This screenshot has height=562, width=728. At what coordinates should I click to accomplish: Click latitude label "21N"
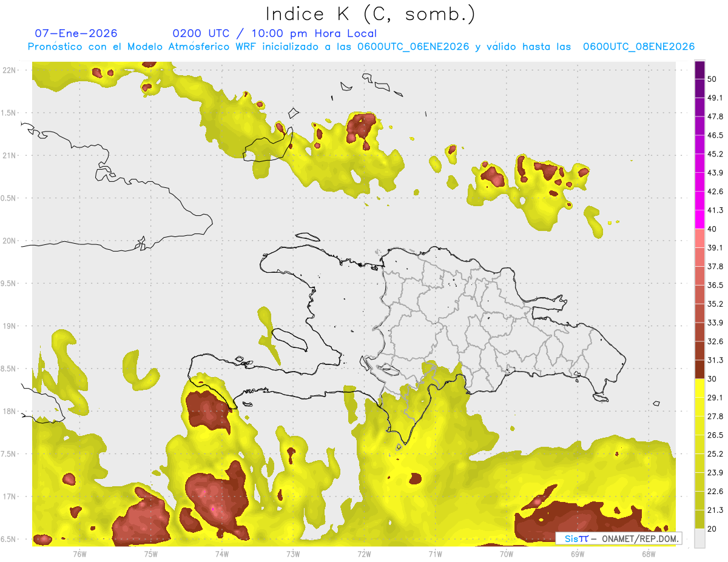10,155
